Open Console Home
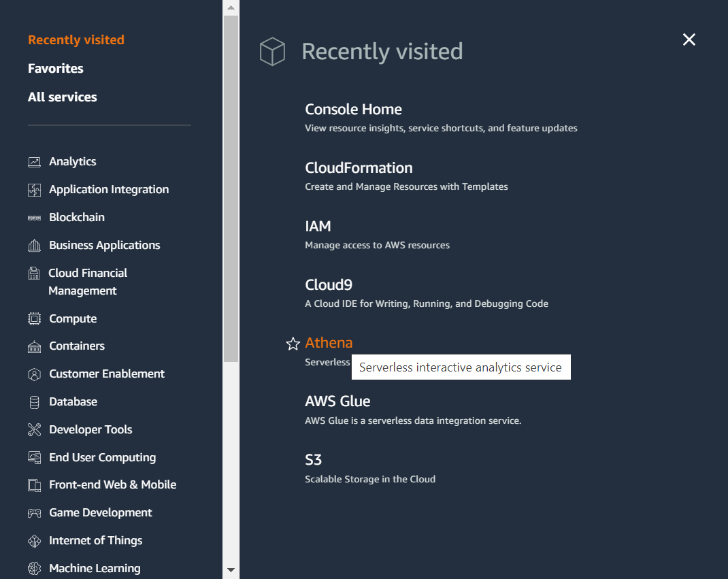The height and width of the screenshot is (579, 728). click(353, 109)
